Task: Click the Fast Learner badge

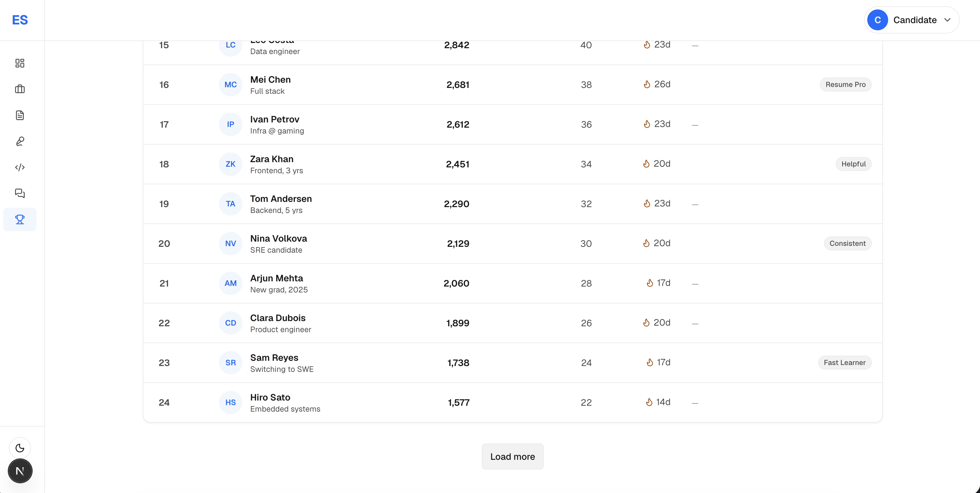Action: (844, 363)
